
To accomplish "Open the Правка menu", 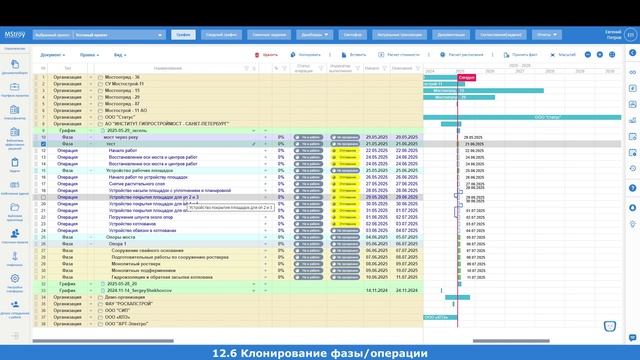I will click(89, 55).
